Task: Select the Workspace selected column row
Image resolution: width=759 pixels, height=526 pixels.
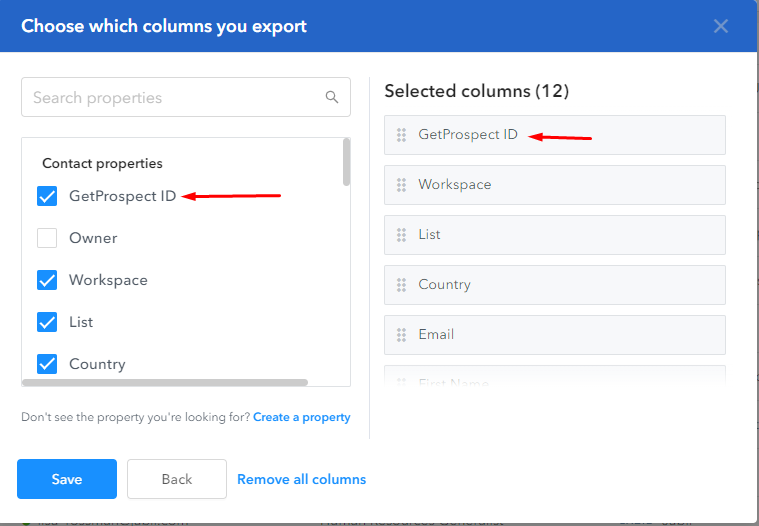Action: [555, 185]
